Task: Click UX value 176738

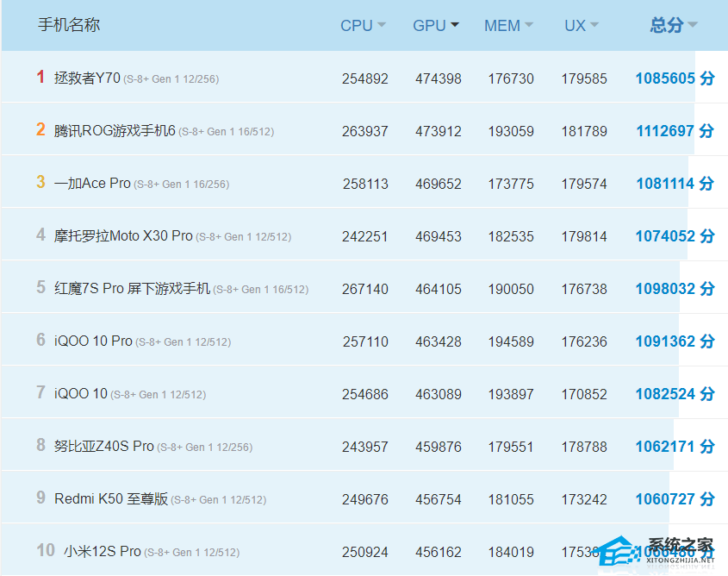Action: (584, 289)
